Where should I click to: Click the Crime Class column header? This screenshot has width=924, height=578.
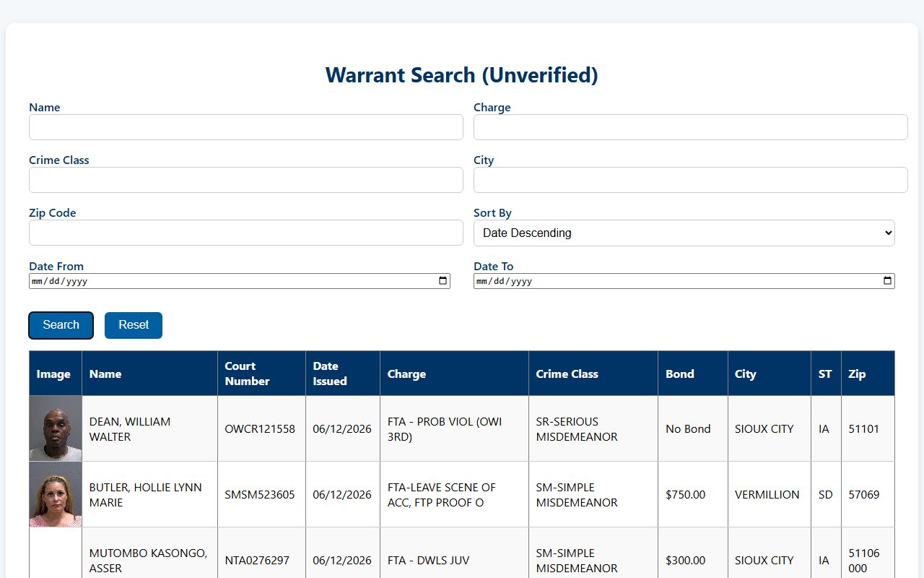point(593,374)
